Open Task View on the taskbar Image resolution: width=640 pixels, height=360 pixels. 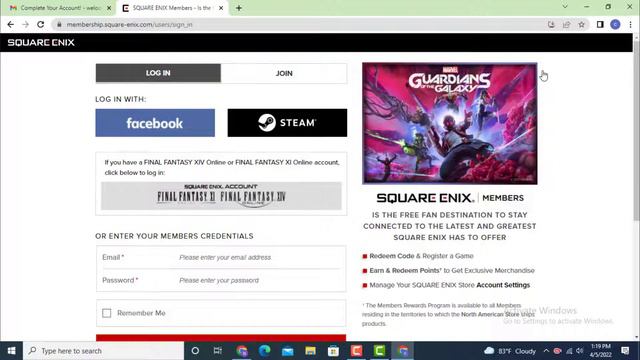[218, 351]
